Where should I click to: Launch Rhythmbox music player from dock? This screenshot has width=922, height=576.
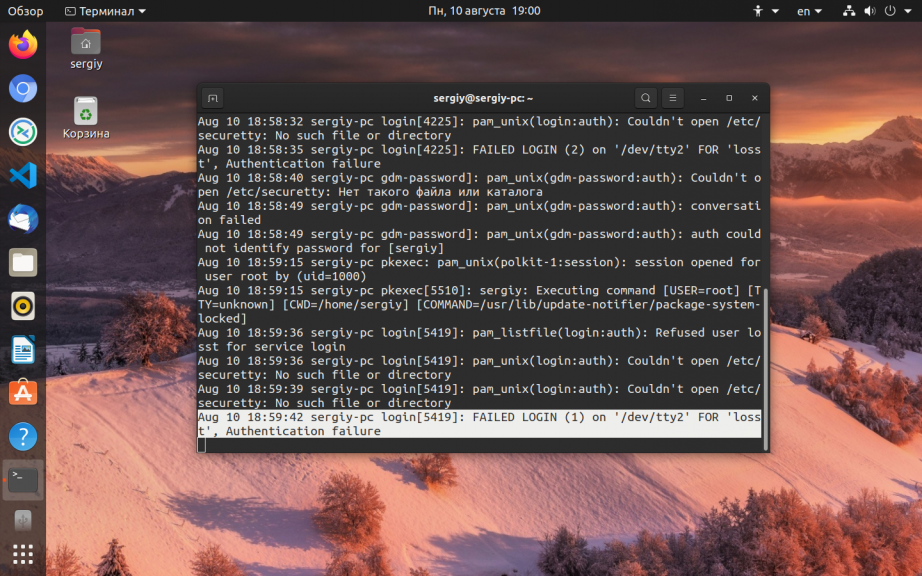(x=23, y=306)
